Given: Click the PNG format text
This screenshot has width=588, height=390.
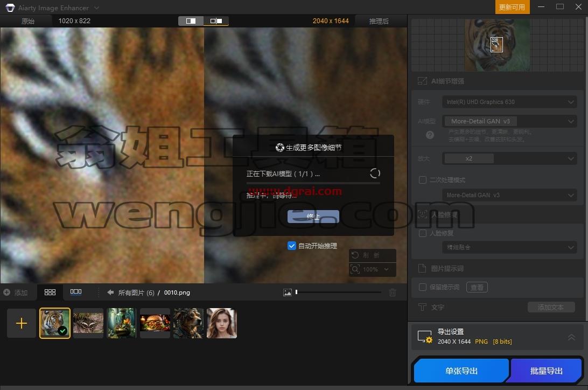Looking at the screenshot, I should pos(481,342).
